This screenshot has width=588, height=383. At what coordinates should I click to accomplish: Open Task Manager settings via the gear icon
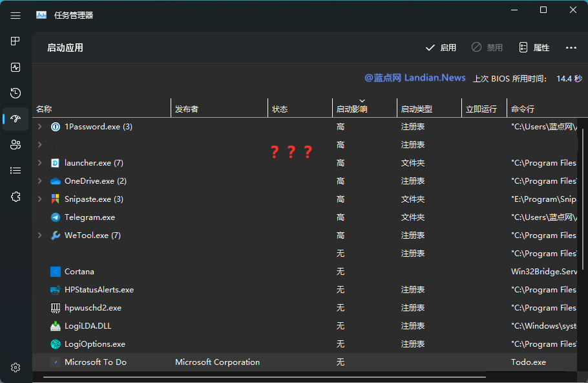[x=15, y=366]
